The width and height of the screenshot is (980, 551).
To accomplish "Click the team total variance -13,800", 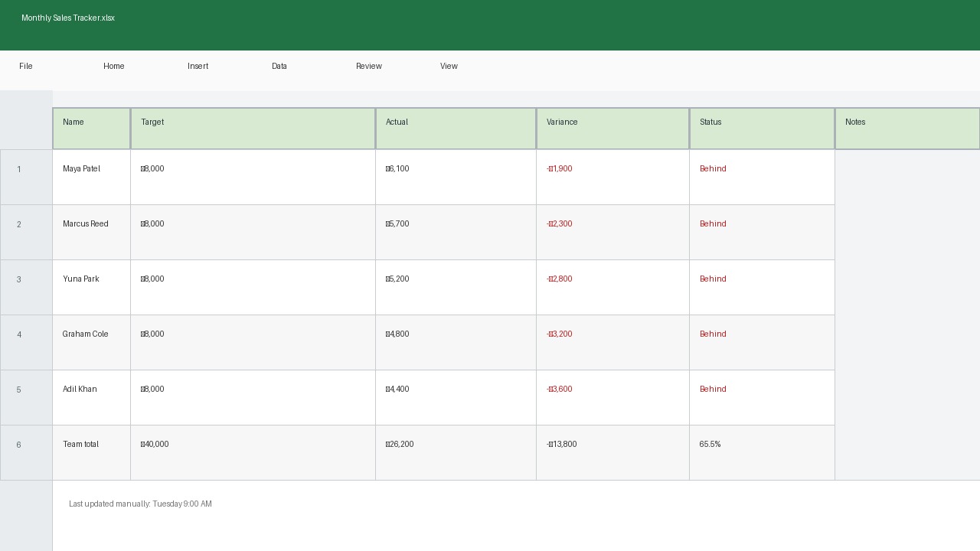I will pyautogui.click(x=612, y=453).
